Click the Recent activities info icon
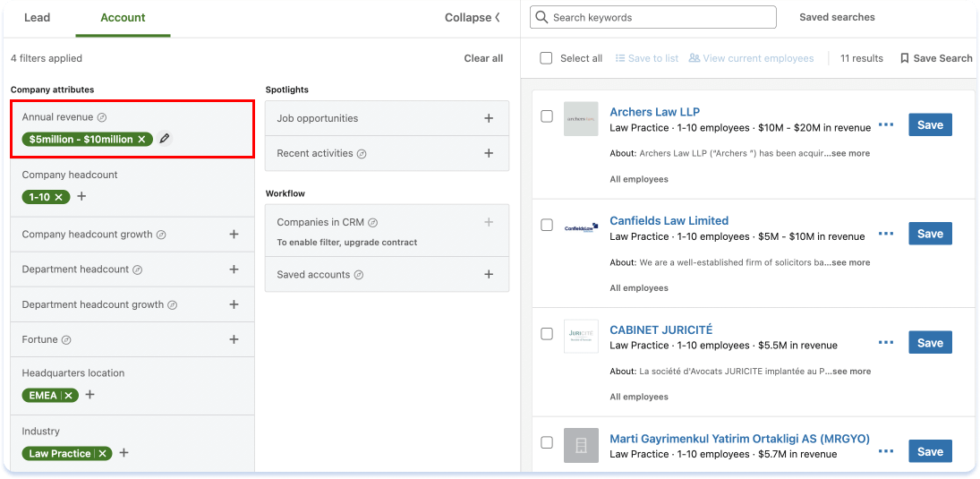 (x=362, y=153)
